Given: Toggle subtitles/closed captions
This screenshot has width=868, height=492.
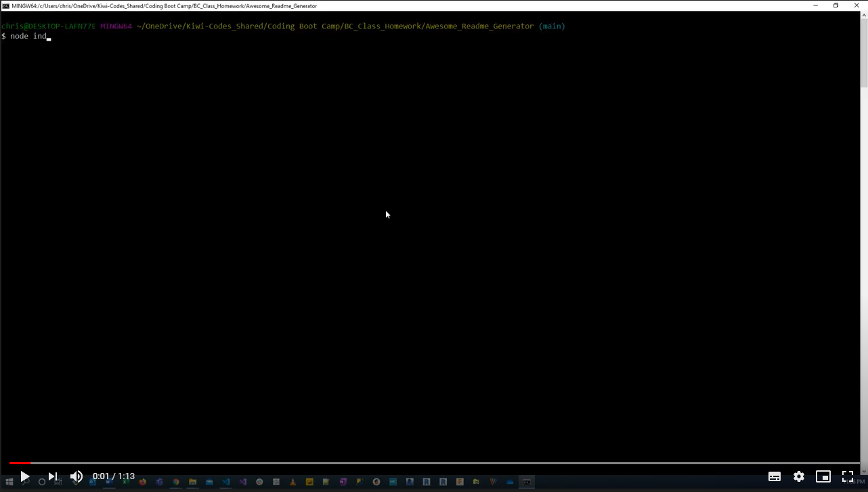Looking at the screenshot, I should point(775,476).
